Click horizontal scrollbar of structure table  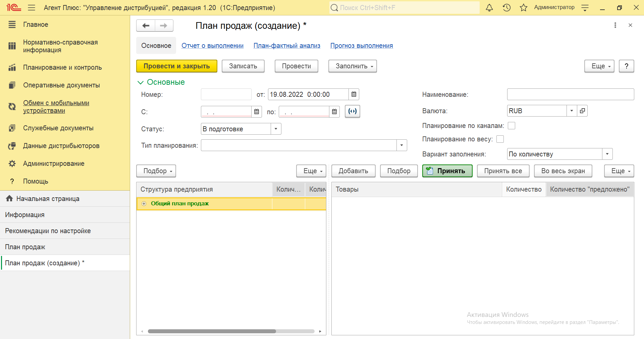[x=212, y=331]
